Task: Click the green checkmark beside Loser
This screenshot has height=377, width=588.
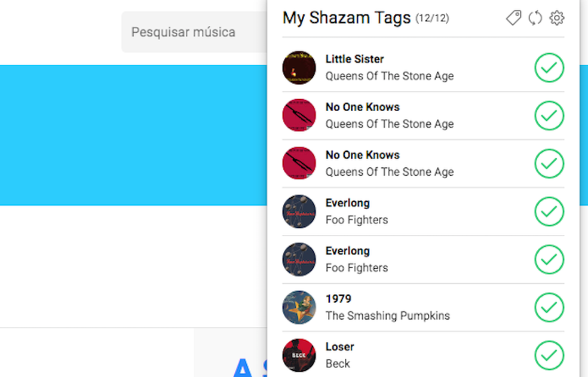Action: pos(549,355)
